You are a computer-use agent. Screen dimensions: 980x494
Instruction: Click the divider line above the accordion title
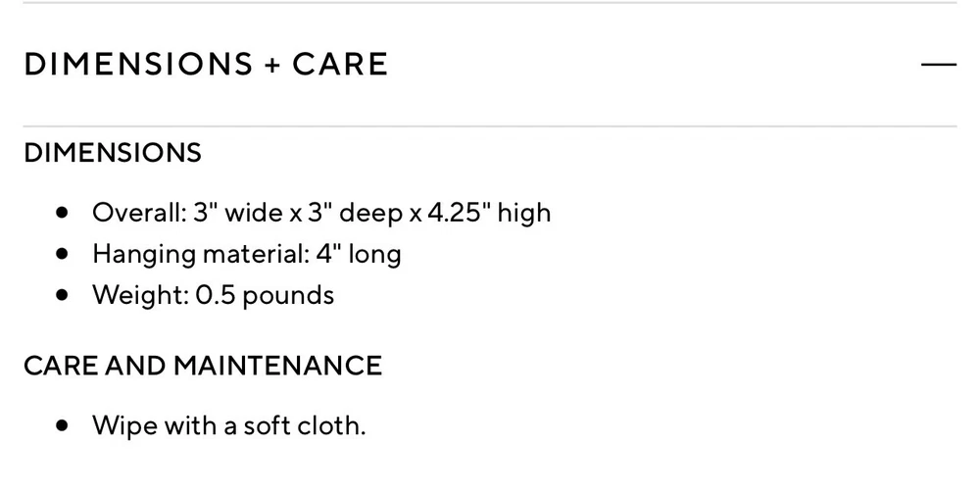[490, 3]
